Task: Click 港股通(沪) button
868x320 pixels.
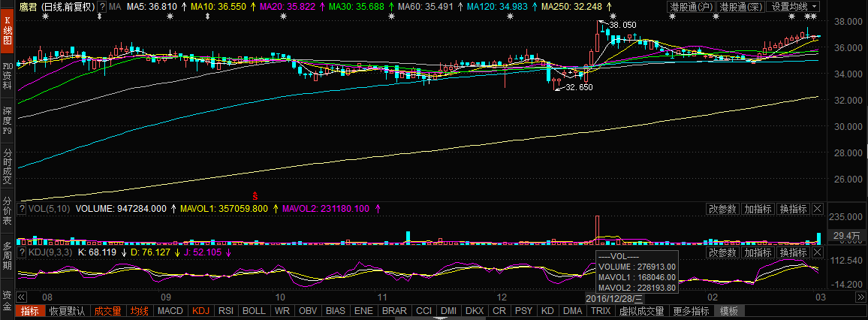Action: pyautogui.click(x=691, y=7)
